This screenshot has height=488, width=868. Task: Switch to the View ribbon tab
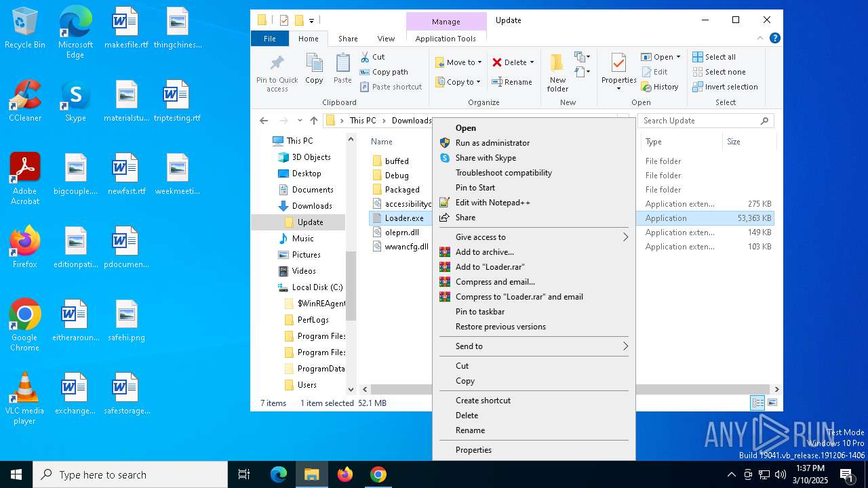386,39
